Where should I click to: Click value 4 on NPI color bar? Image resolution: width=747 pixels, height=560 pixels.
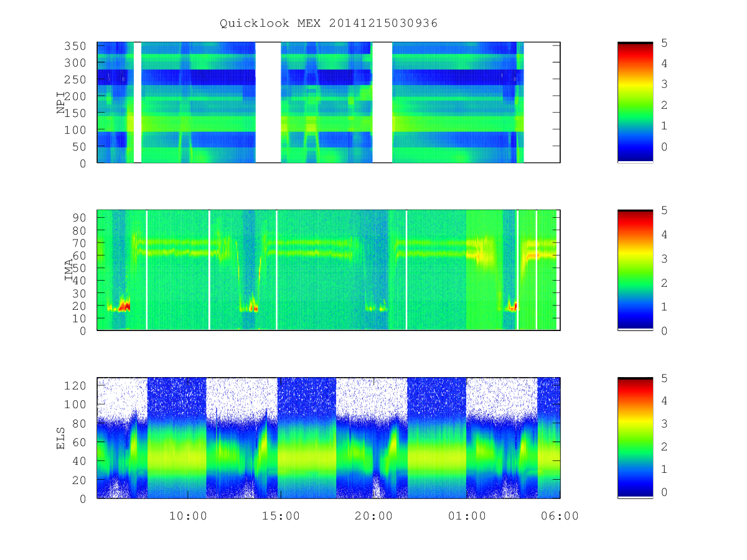664,63
